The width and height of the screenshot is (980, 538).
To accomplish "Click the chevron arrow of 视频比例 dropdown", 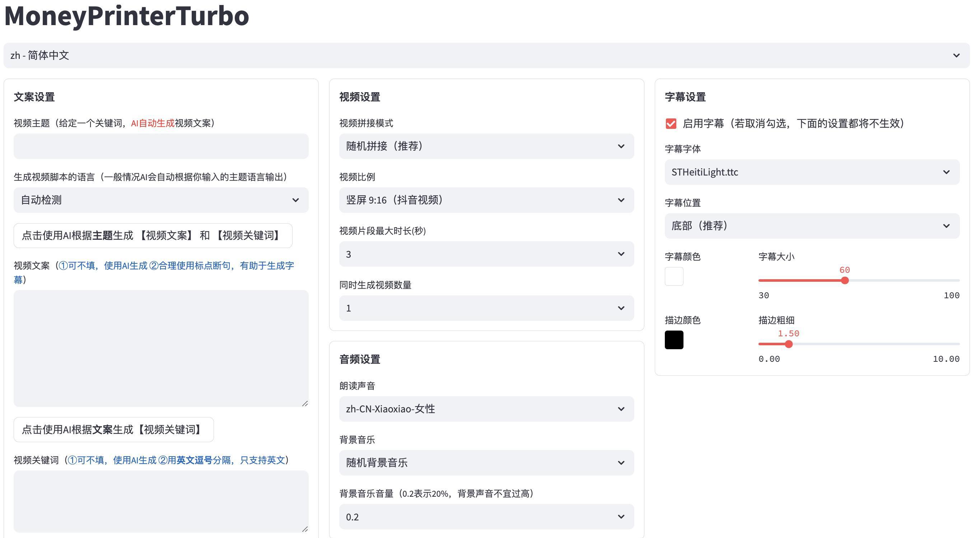I will click(621, 200).
